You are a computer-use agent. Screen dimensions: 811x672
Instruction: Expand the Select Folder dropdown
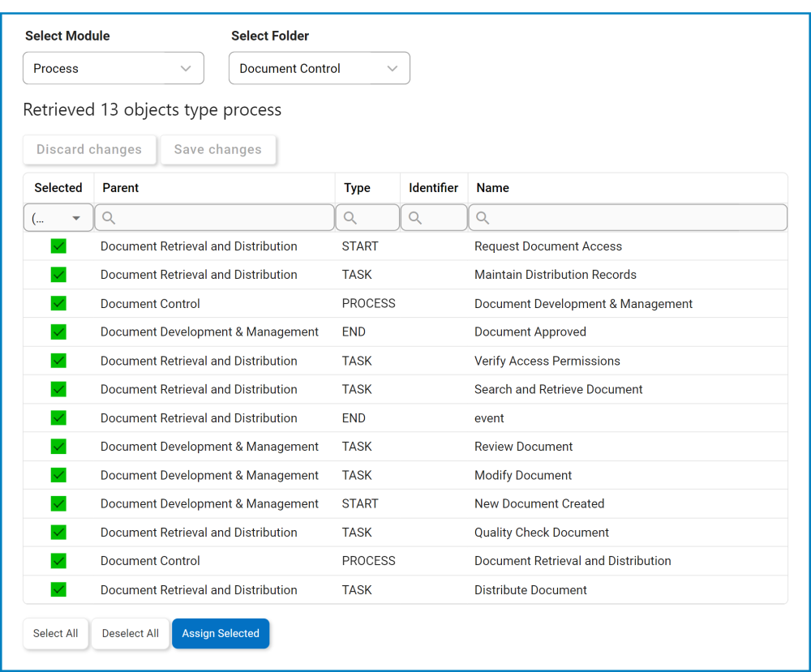click(320, 69)
